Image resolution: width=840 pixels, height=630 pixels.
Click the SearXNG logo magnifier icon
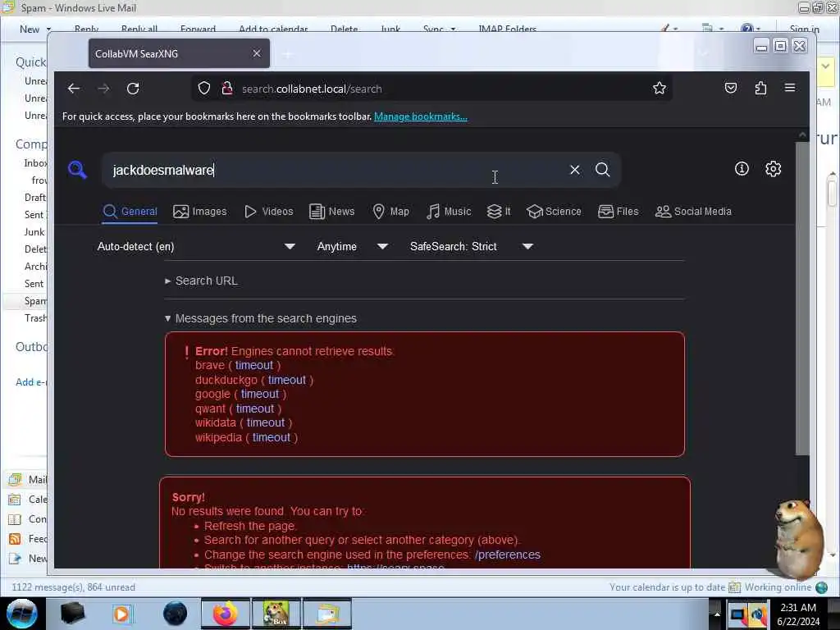(x=77, y=170)
